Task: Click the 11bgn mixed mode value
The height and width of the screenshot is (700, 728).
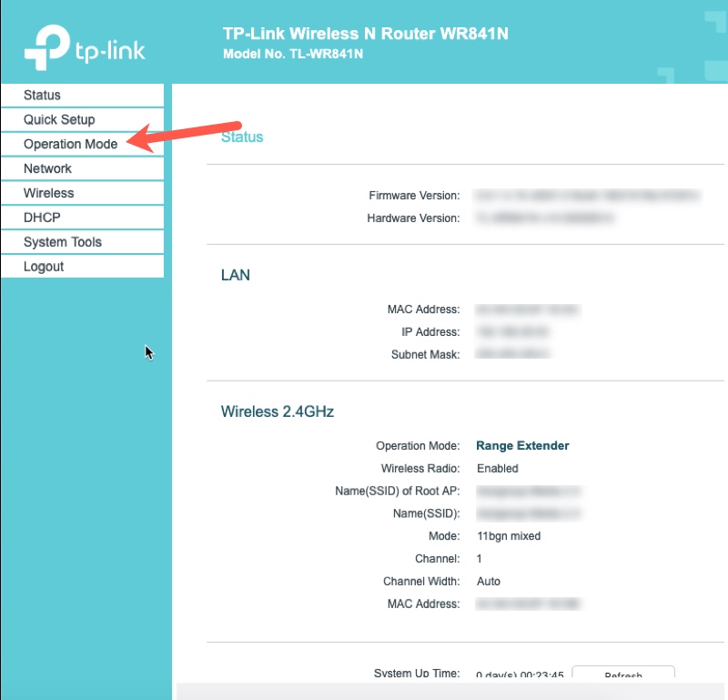Action: click(509, 536)
